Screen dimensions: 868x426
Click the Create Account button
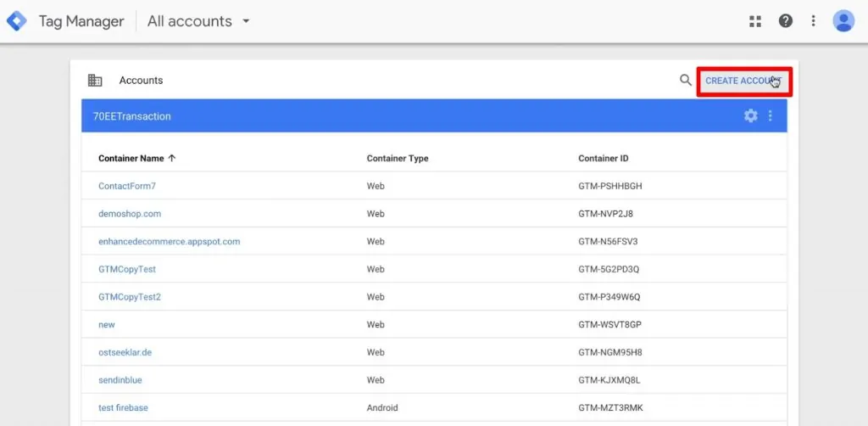[x=744, y=81]
